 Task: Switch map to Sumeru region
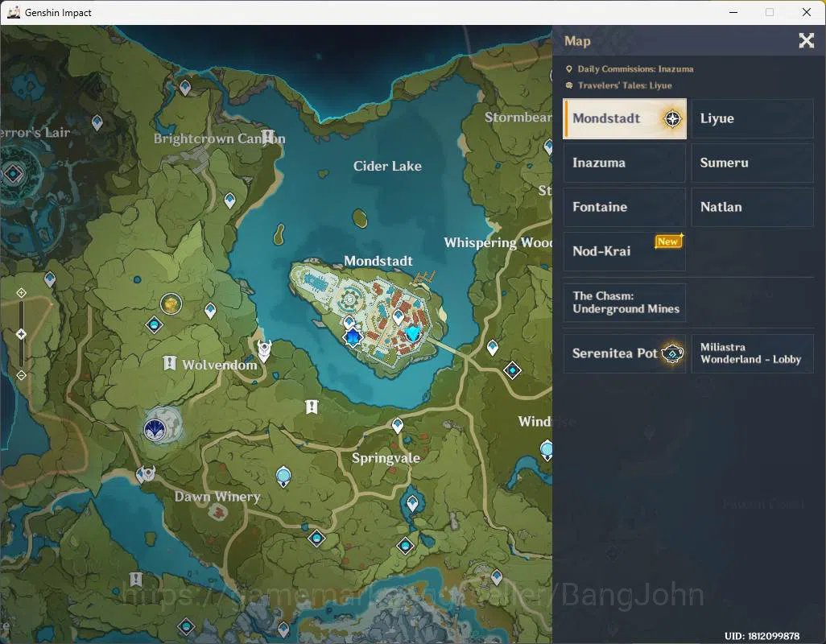tap(752, 163)
